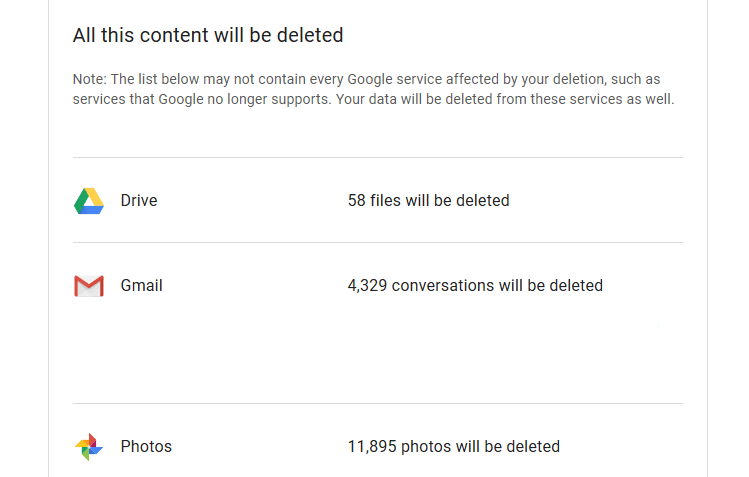Click "11,895 photos will be deleted" text
This screenshot has height=477, width=749.
[453, 446]
